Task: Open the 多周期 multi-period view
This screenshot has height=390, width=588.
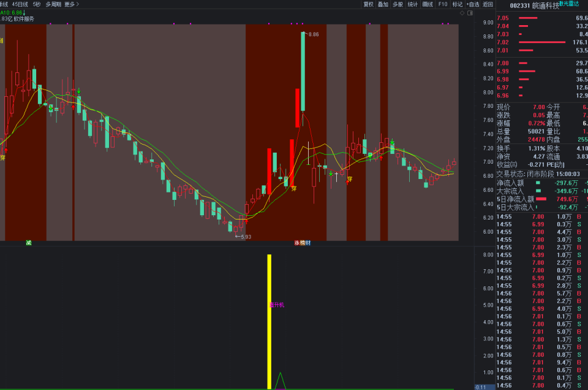Action: click(x=53, y=4)
